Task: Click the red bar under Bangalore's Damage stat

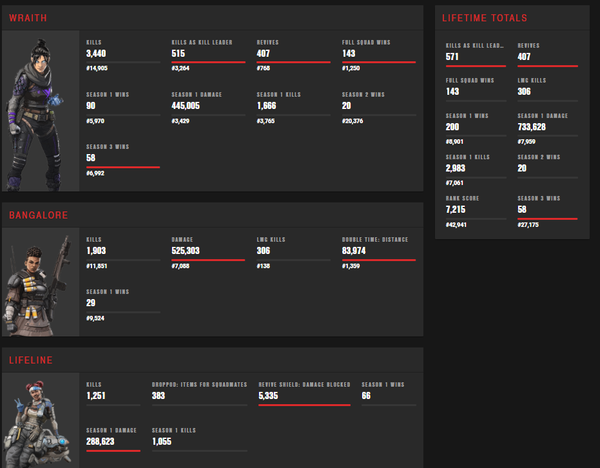Action: point(208,260)
